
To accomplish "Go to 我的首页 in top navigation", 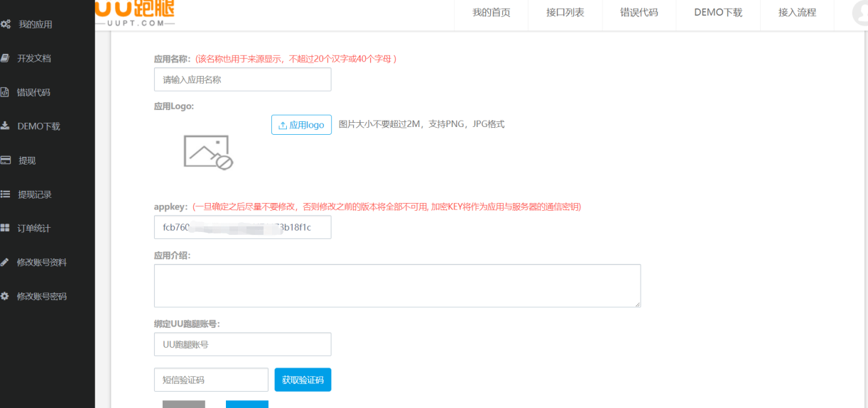I will click(x=492, y=13).
